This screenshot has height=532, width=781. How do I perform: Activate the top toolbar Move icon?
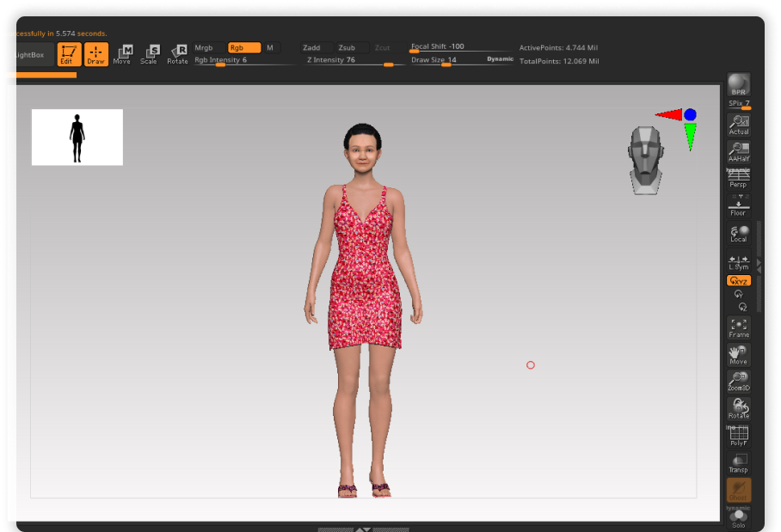click(x=122, y=55)
